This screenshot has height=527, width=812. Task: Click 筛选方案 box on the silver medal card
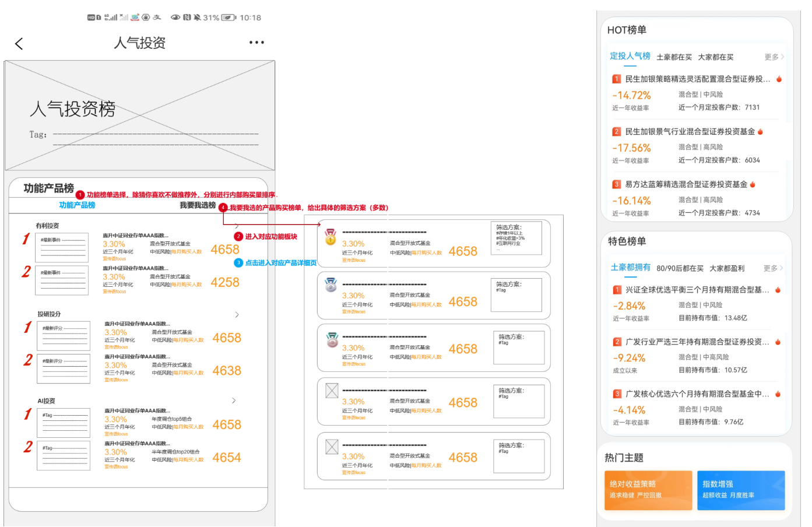point(516,295)
